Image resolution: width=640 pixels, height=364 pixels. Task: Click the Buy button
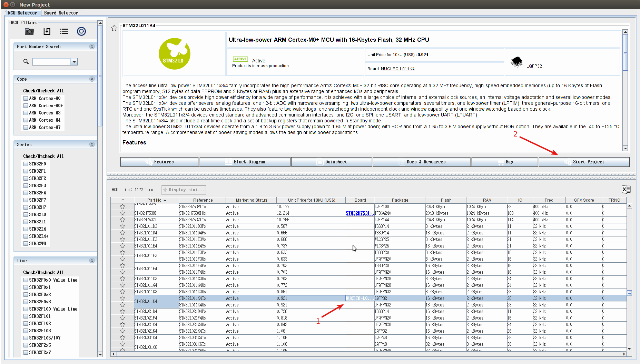coord(505,162)
